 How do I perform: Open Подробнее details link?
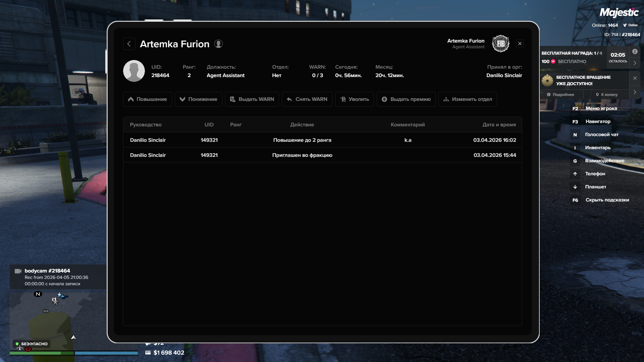click(560, 95)
